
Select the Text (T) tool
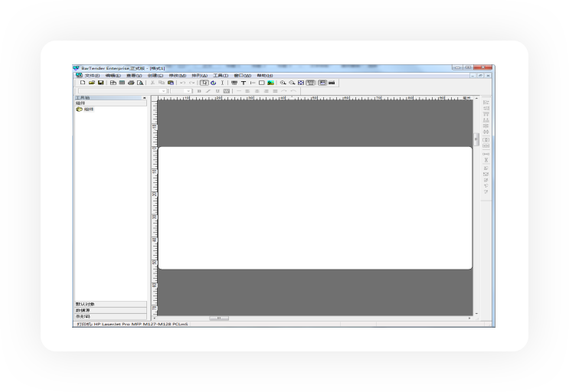pos(243,82)
